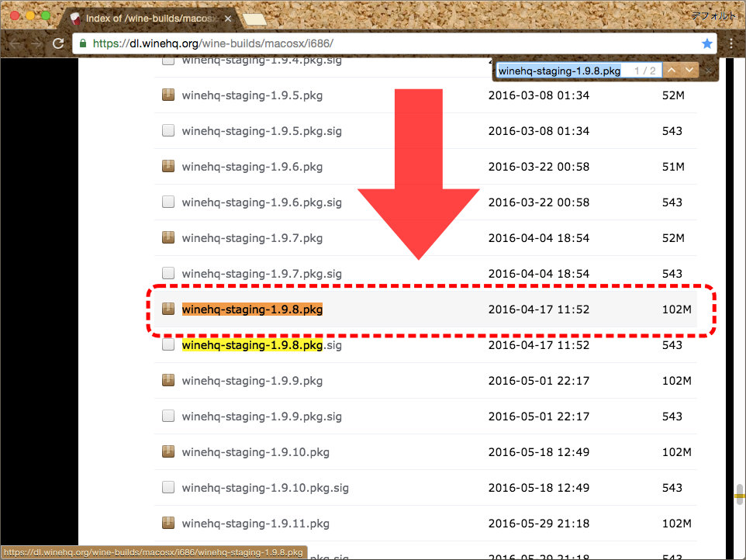Image resolution: width=746 pixels, height=560 pixels.
Task: Open winehq-staging-1.9.5.pkg.sig link
Action: point(261,131)
